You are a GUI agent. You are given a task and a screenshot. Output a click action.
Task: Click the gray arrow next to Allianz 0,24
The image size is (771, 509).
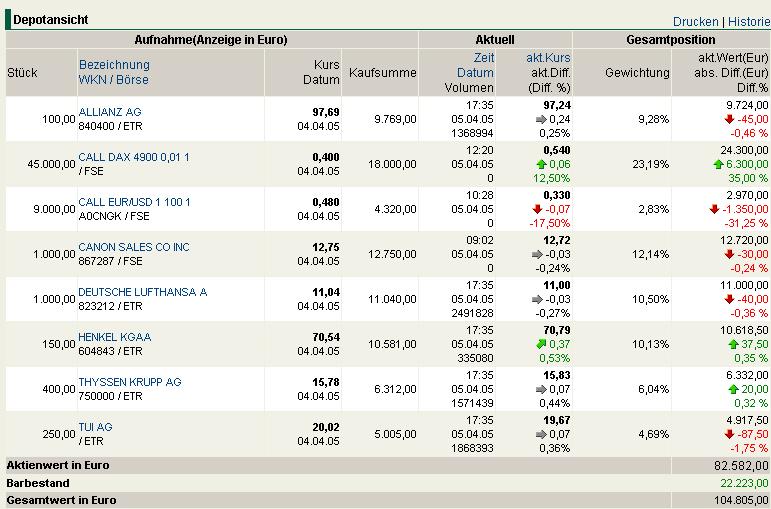click(x=541, y=119)
